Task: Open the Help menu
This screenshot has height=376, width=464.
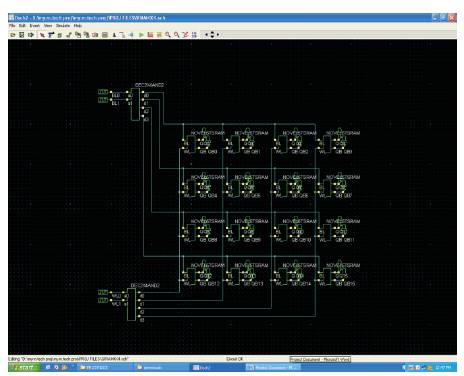Action: pos(78,26)
